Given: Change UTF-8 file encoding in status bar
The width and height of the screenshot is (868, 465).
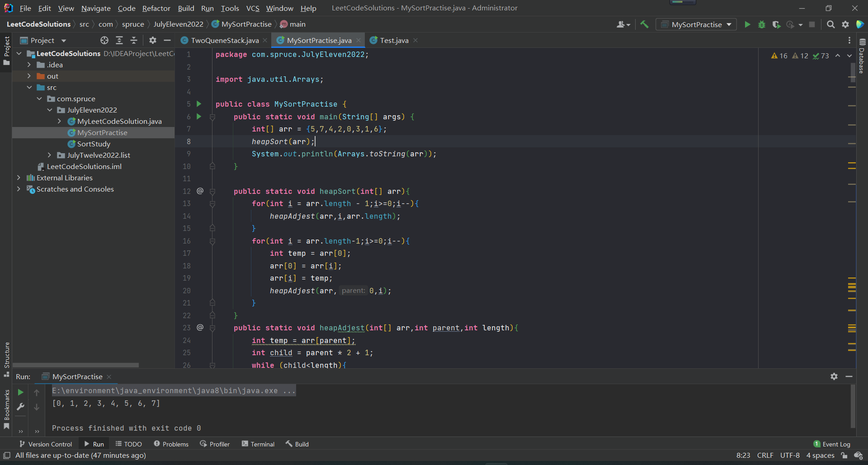Looking at the screenshot, I should [x=790, y=456].
